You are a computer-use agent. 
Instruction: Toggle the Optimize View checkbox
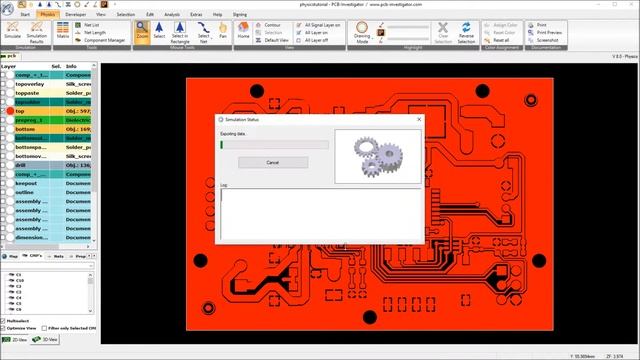3,328
